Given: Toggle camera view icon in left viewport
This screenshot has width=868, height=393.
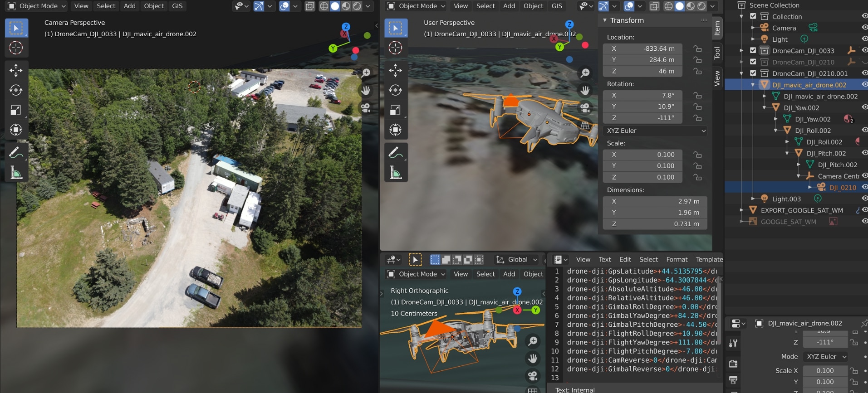Looking at the screenshot, I should point(366,108).
